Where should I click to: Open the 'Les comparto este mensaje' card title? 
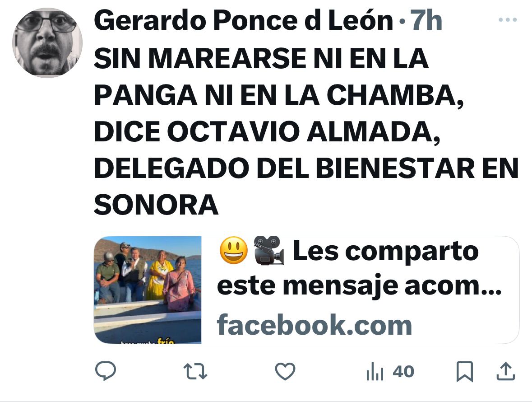tap(359, 268)
